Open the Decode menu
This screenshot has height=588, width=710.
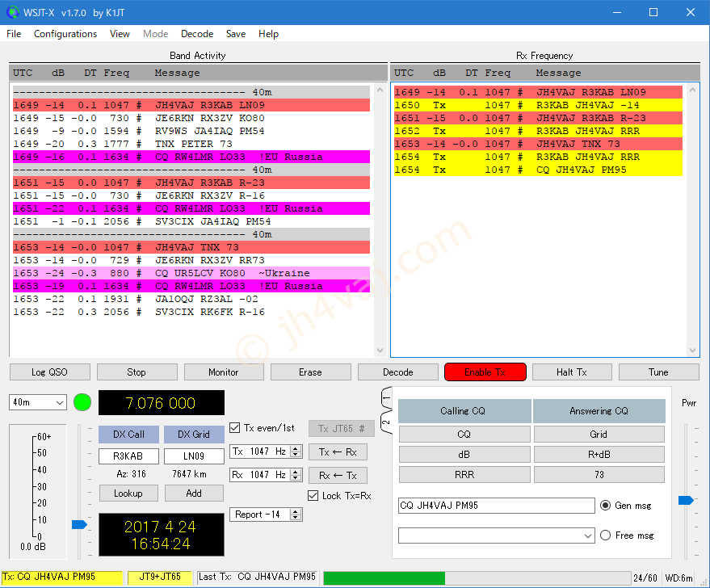click(x=197, y=34)
